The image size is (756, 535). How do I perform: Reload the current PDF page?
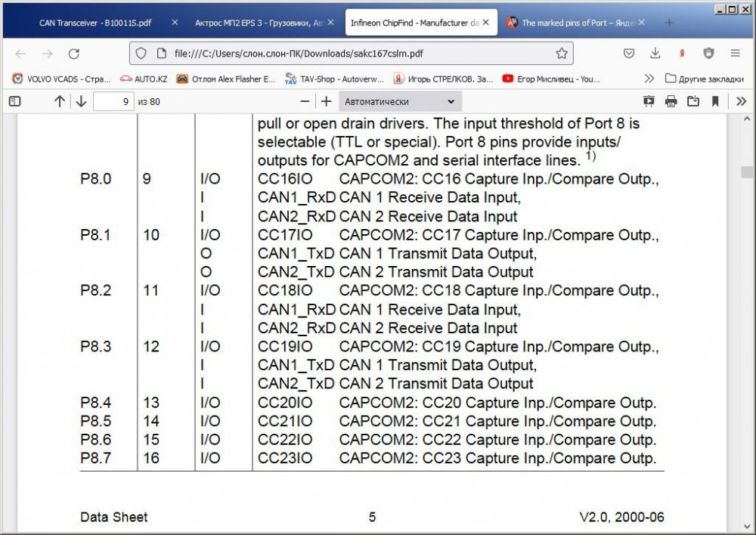[74, 54]
